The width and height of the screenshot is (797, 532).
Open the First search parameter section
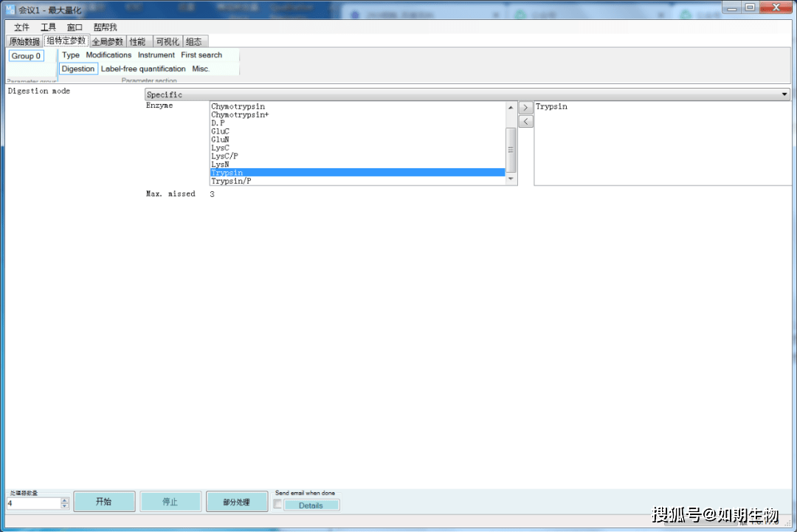point(201,55)
